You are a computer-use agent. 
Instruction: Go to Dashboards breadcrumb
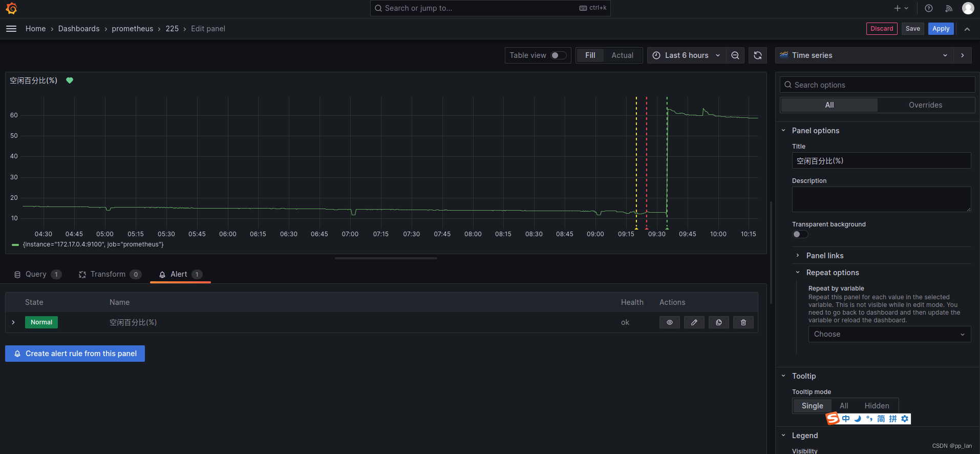point(79,29)
